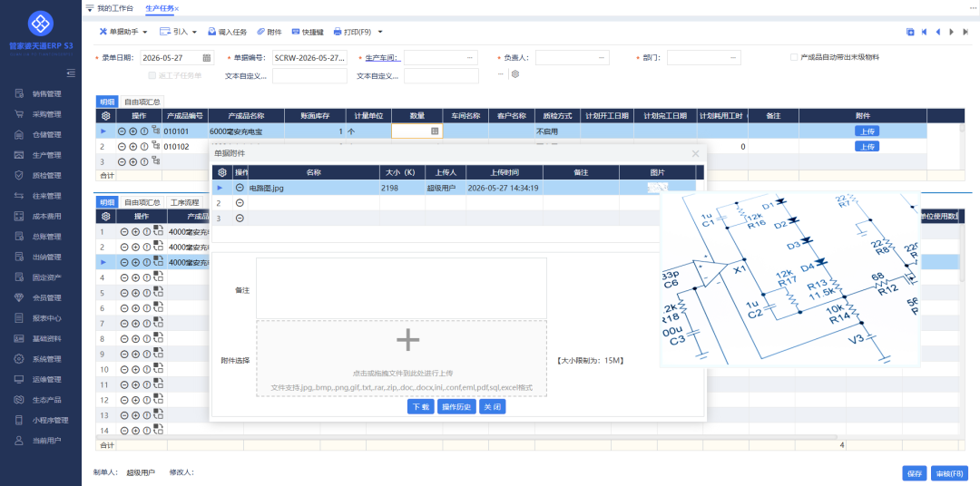Open 部门 selector field
Image resolution: width=980 pixels, height=486 pixels.
[x=704, y=57]
